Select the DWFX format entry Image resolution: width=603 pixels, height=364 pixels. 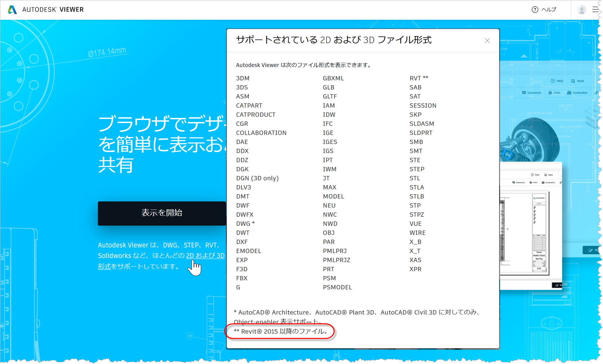(x=245, y=215)
